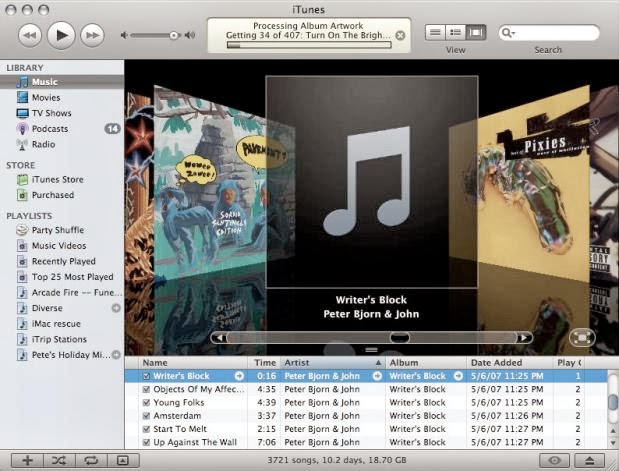
Task: Sort by Name column
Action: pyautogui.click(x=193, y=363)
